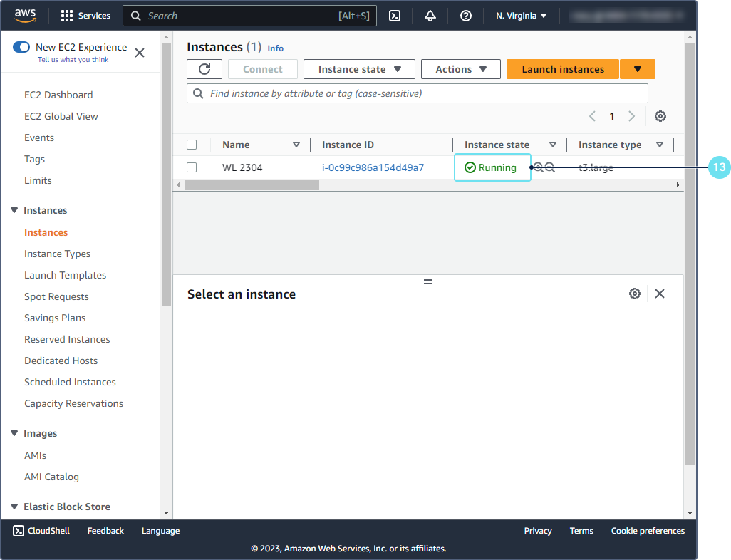
Task: Open the Instance state dropdown
Action: [x=360, y=69]
